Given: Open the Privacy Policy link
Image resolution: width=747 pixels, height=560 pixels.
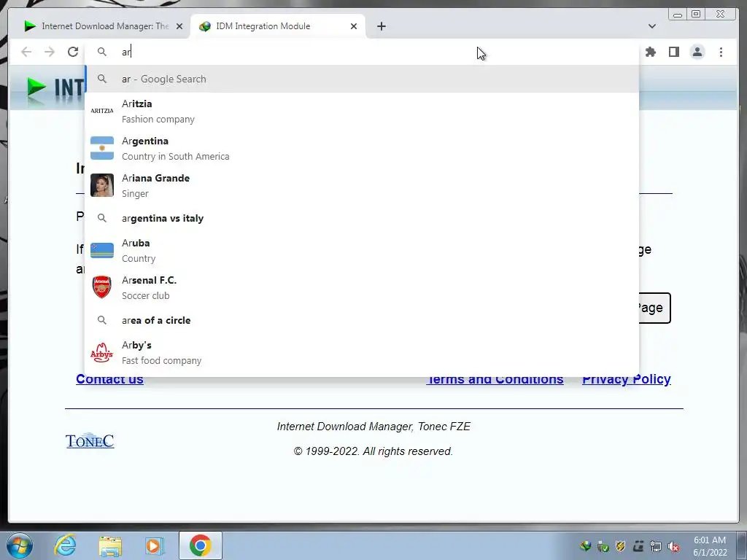Looking at the screenshot, I should tap(627, 379).
